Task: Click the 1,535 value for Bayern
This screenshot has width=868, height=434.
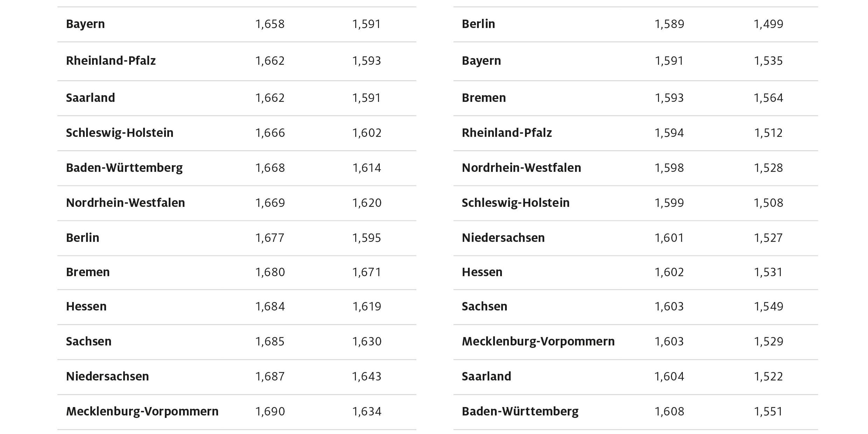Action: pyautogui.click(x=768, y=61)
